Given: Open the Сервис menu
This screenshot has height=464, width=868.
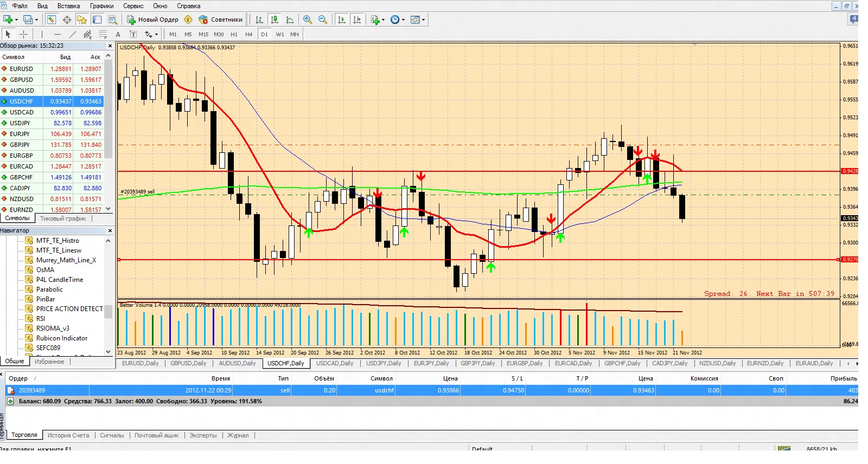Looking at the screenshot, I should click(x=133, y=6).
